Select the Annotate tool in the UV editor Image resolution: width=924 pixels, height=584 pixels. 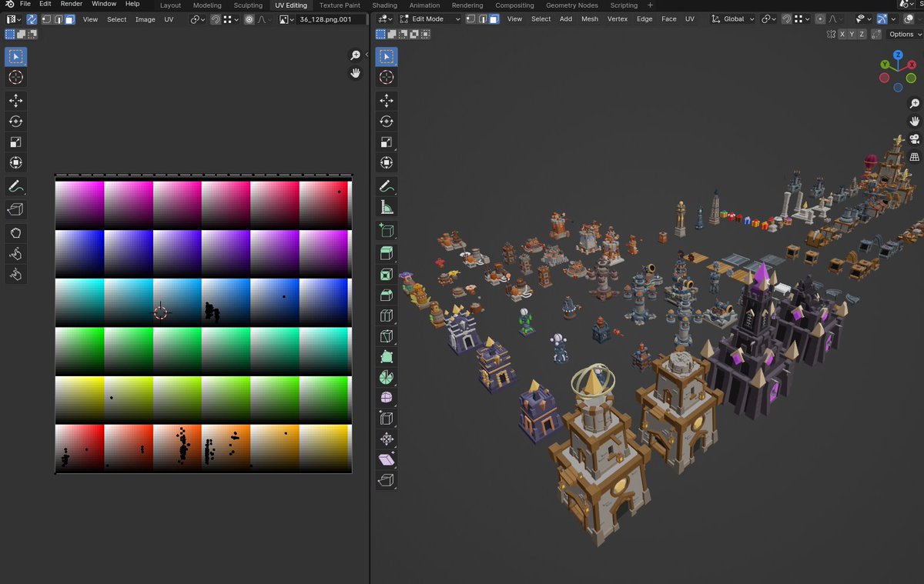tap(15, 185)
